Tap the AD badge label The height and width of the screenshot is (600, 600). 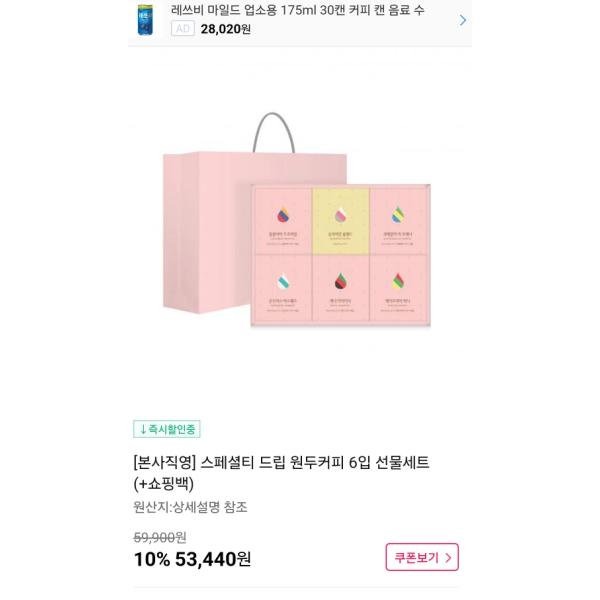pyautogui.click(x=183, y=29)
